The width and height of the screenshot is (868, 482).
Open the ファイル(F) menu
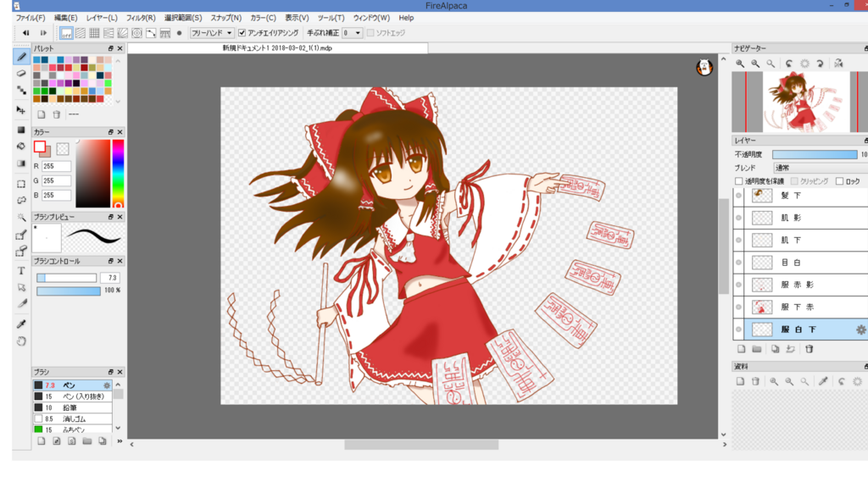(x=31, y=18)
